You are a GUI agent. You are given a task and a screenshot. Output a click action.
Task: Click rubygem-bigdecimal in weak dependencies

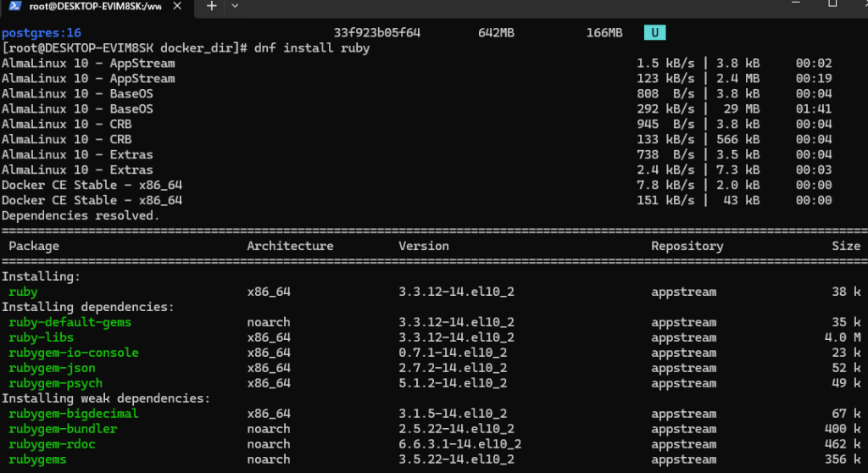point(74,414)
